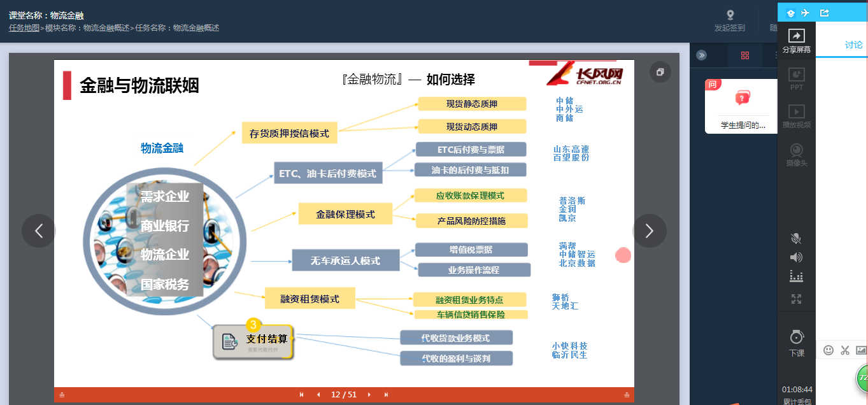
Task: Click the End Class (下课) bell icon
Action: [x=796, y=337]
